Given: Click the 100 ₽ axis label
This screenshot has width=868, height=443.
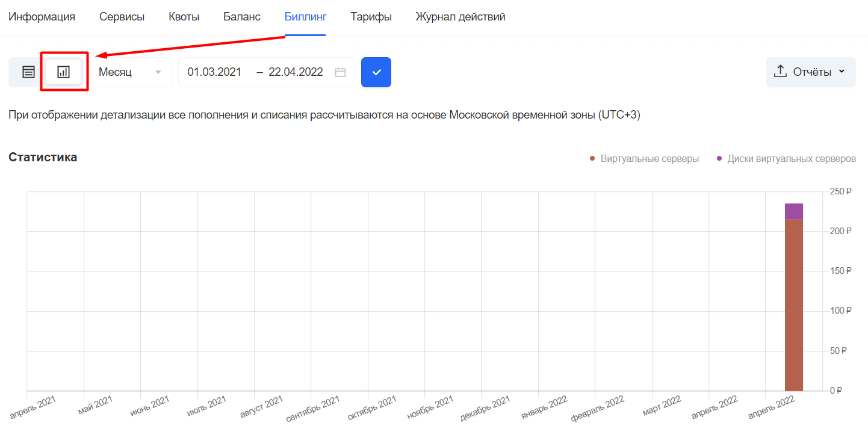Looking at the screenshot, I should coord(841,311).
